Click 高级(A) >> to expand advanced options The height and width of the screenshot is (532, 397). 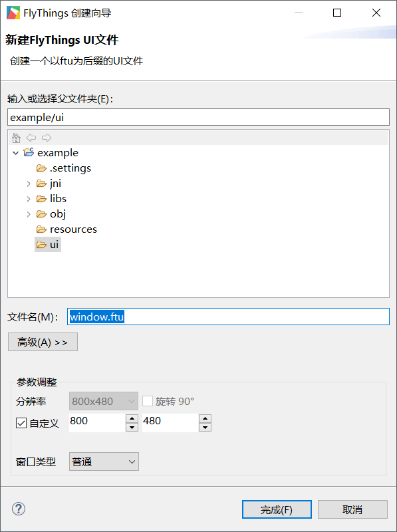[x=43, y=342]
